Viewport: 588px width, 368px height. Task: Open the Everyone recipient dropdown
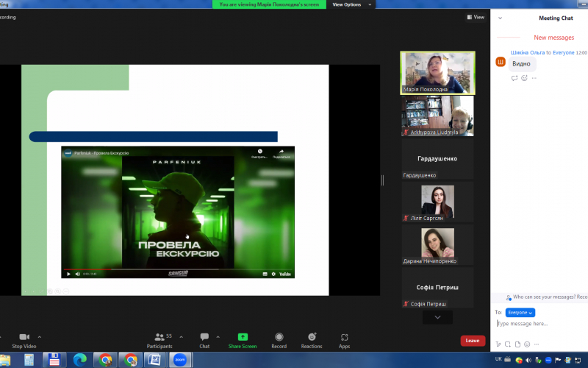pos(520,312)
